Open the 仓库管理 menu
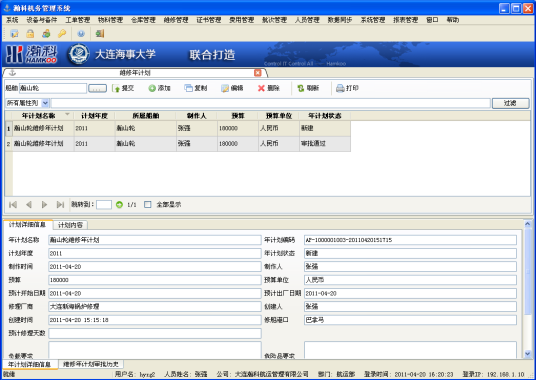536x380 pixels. point(143,20)
